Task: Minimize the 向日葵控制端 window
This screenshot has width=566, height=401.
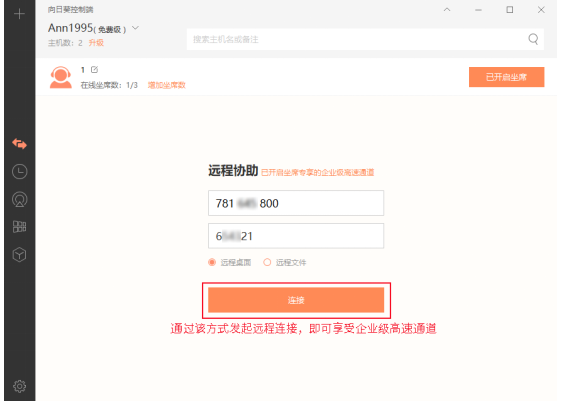Action: point(478,10)
